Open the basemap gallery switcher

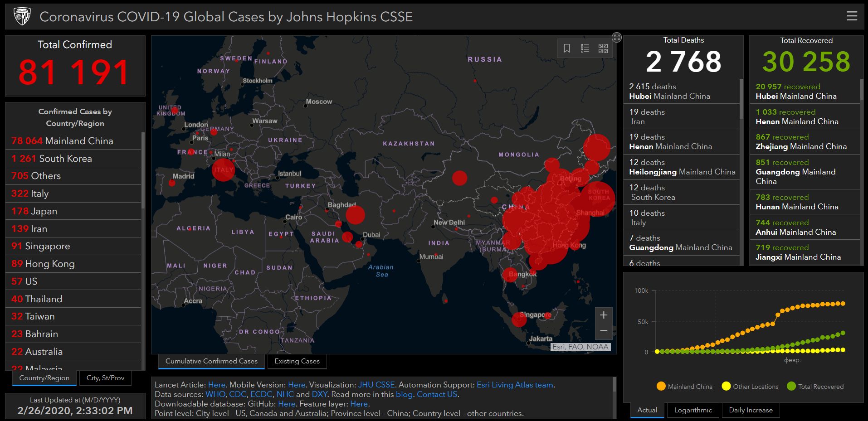tap(603, 48)
